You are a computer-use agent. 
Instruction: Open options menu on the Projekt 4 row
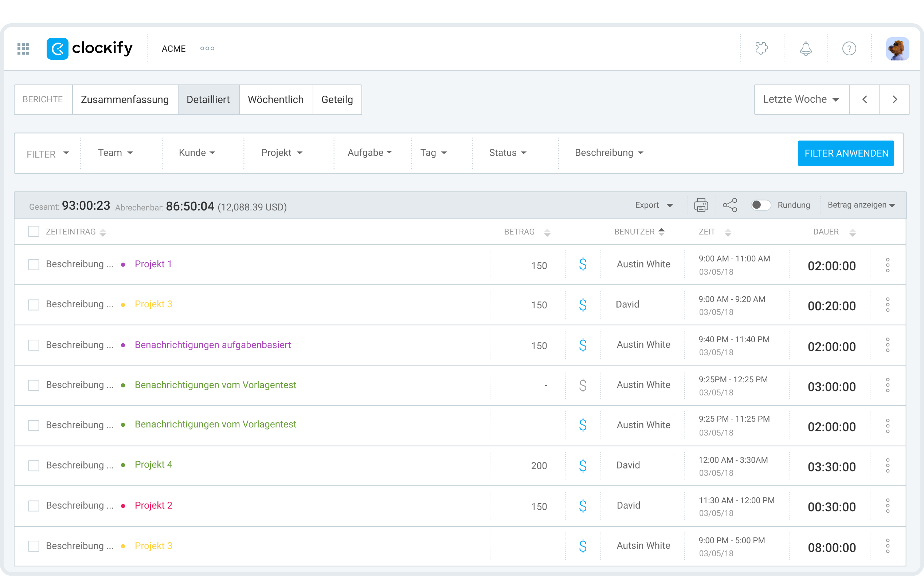click(888, 465)
